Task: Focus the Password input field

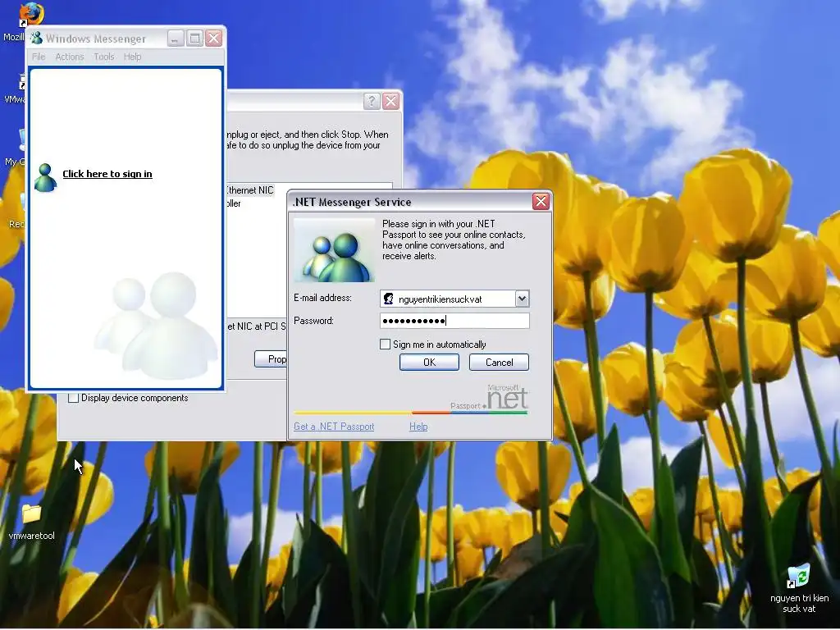Action: (x=454, y=321)
